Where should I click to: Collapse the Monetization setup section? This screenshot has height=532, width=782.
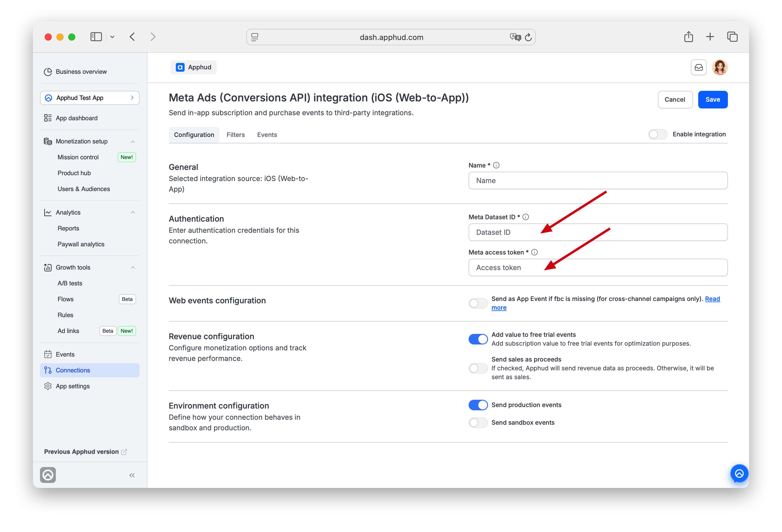coord(133,142)
